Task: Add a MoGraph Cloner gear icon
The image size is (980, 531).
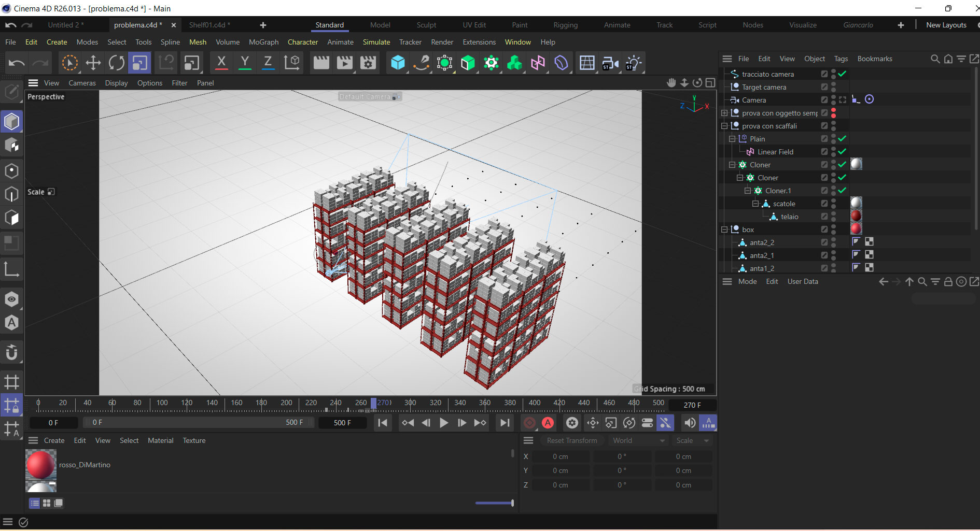Action: [491, 63]
